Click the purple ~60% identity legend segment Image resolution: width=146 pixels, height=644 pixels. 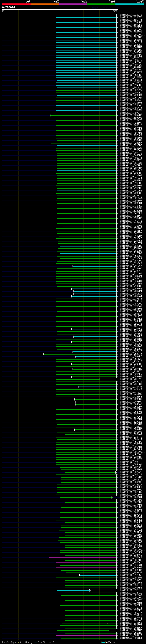tap(73, 4)
